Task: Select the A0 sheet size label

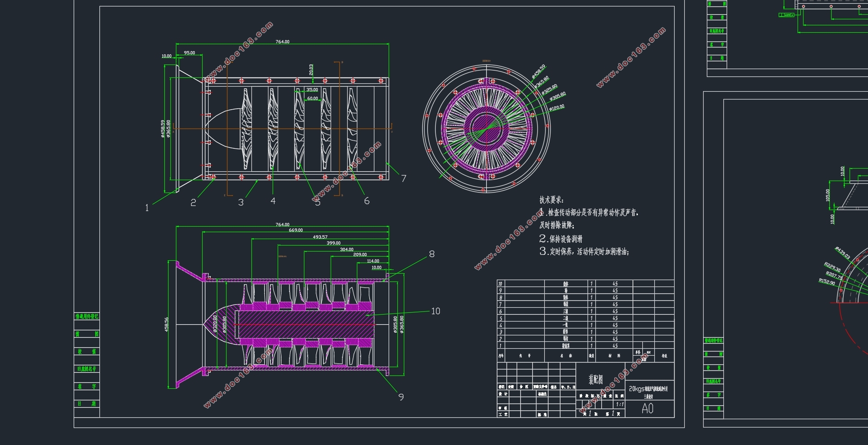Action: point(647,409)
